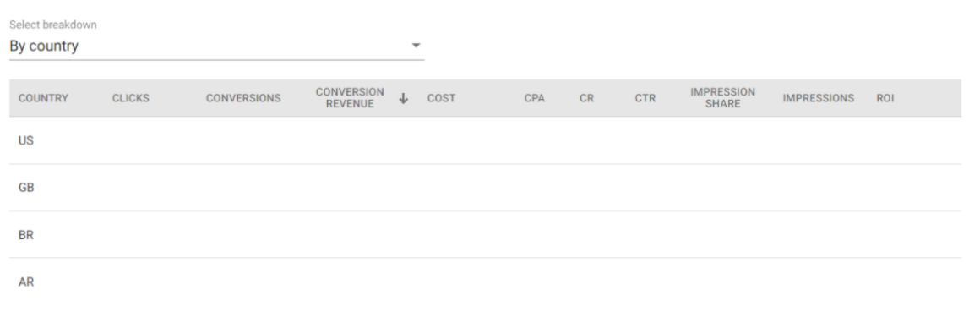
Task: Sort by the Cost column header
Action: (441, 98)
